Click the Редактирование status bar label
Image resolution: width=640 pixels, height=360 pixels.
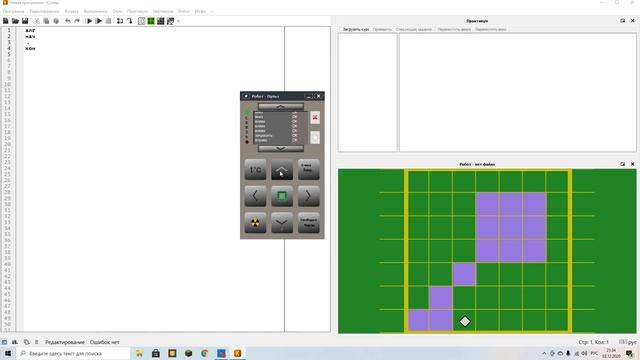pyautogui.click(x=64, y=342)
